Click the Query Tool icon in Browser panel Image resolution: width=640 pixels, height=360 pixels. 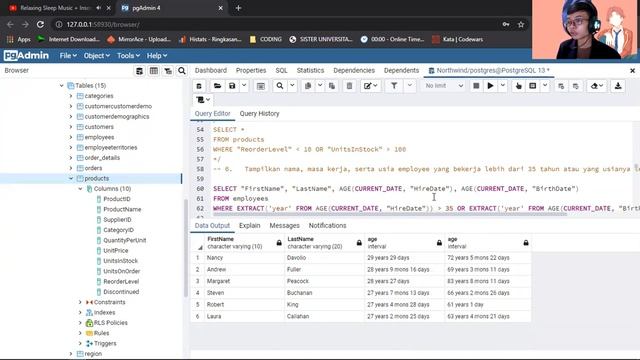pyautogui.click(x=140, y=71)
